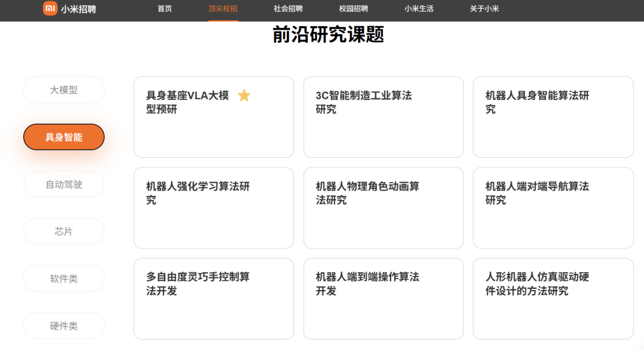The width and height of the screenshot is (644, 349).
Task: Switch to the 自动驾驶 category
Action: (64, 184)
